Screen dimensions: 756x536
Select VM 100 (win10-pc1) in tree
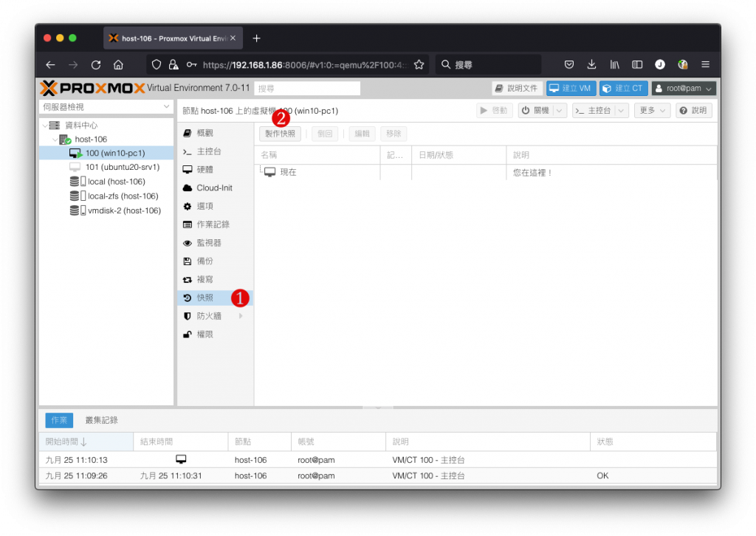pos(106,154)
